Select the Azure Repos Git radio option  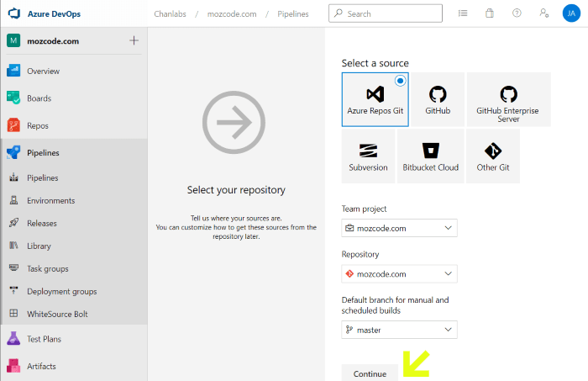[400, 81]
